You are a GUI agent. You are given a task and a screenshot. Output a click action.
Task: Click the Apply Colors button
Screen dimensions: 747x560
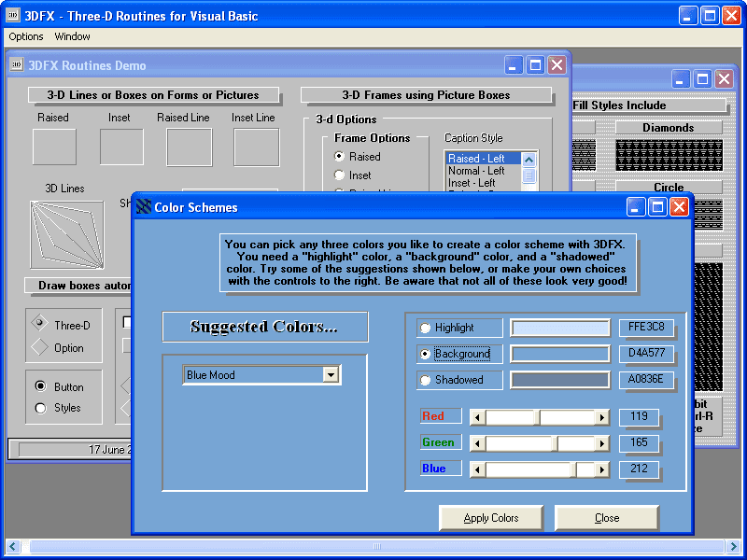click(x=491, y=518)
